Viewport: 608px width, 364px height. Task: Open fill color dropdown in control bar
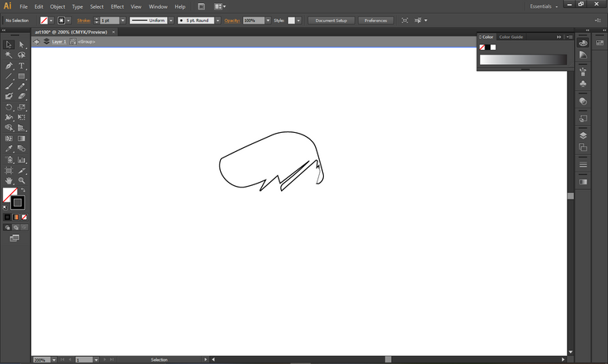[51, 21]
